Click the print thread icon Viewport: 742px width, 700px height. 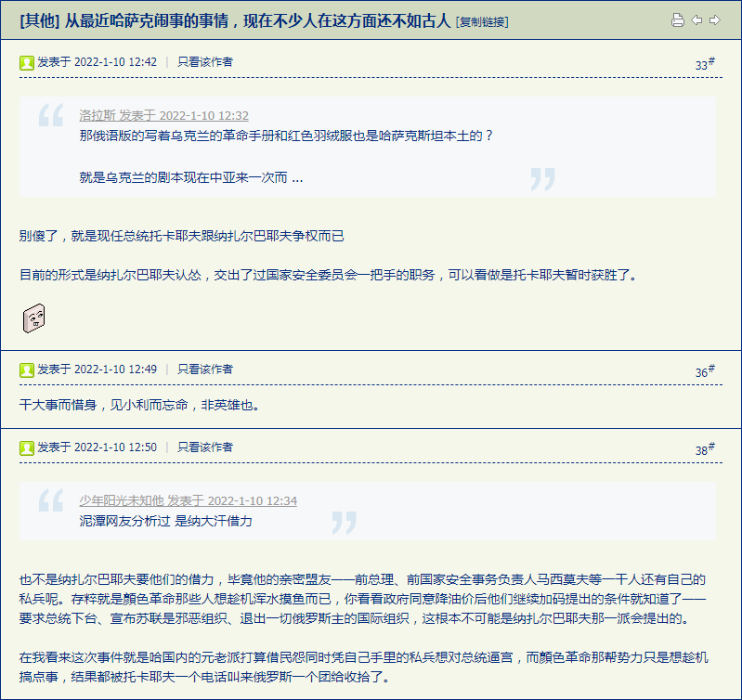[678, 20]
